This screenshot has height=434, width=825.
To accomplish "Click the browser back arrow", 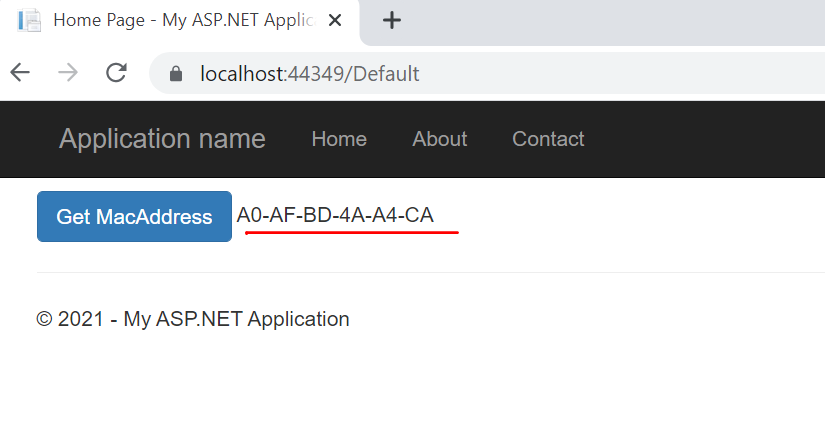I will point(20,73).
